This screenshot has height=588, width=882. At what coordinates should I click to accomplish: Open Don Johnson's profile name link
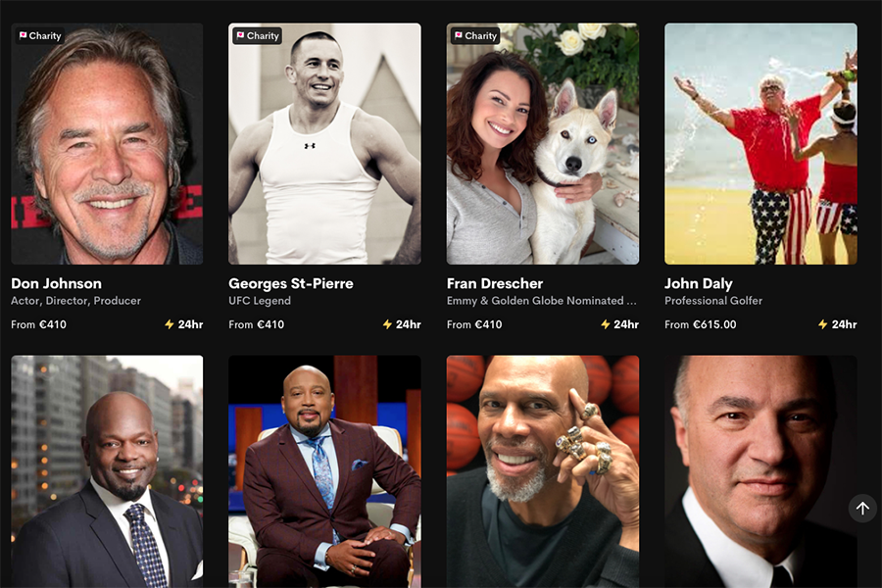(56, 283)
